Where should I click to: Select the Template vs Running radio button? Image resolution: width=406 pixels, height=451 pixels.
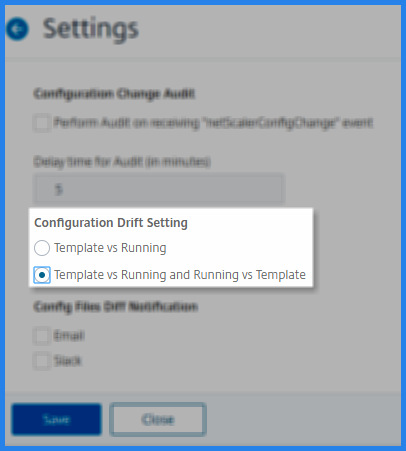click(x=42, y=248)
